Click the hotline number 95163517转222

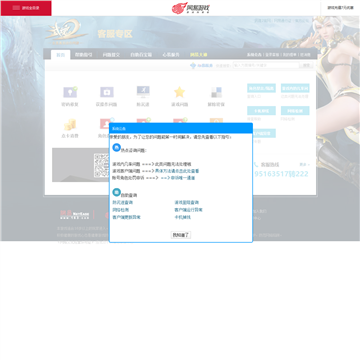click(281, 174)
